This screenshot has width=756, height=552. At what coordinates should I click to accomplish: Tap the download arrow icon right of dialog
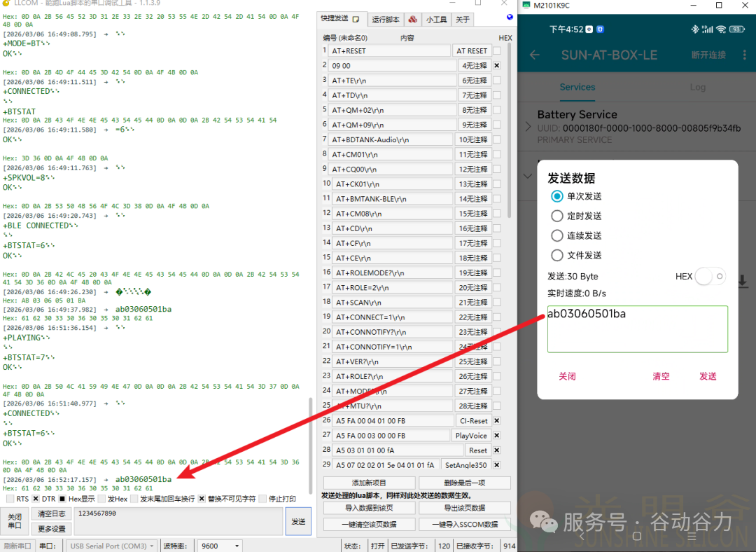[x=743, y=281]
